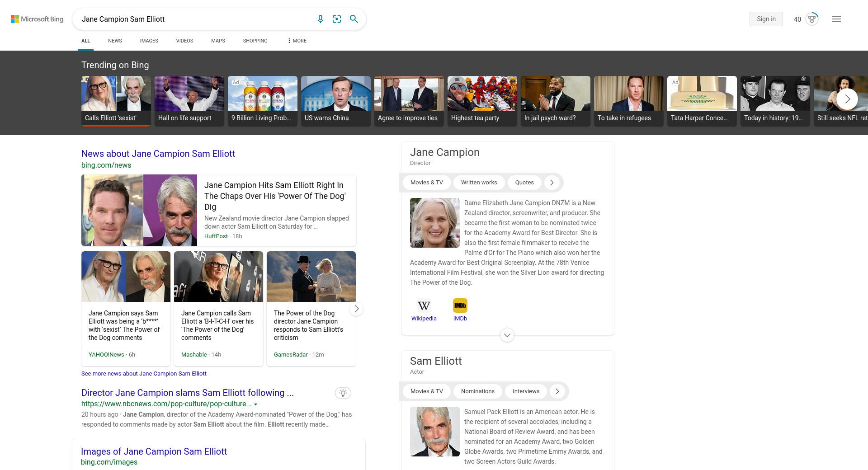
Task: Select Written works chip for Jane Campion
Action: 479,183
